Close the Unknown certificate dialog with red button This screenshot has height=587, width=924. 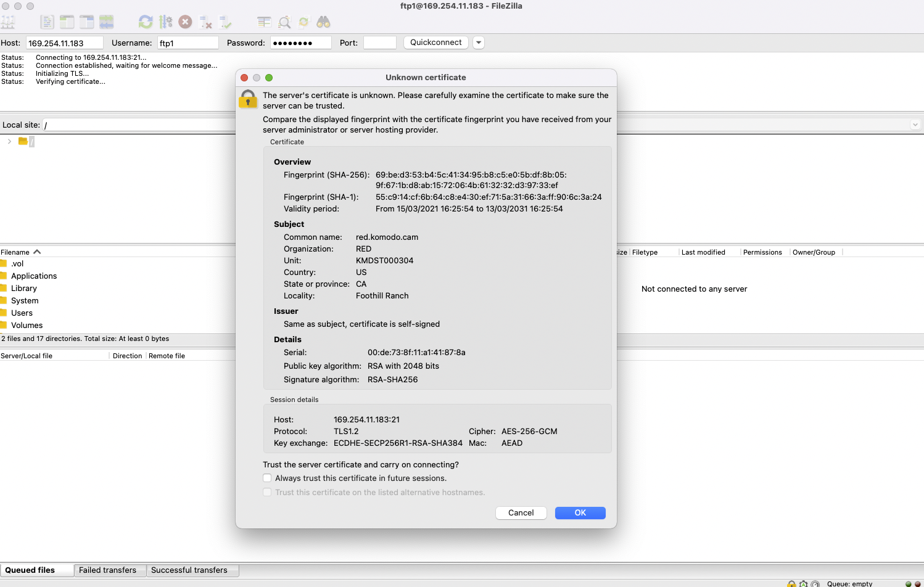point(244,78)
